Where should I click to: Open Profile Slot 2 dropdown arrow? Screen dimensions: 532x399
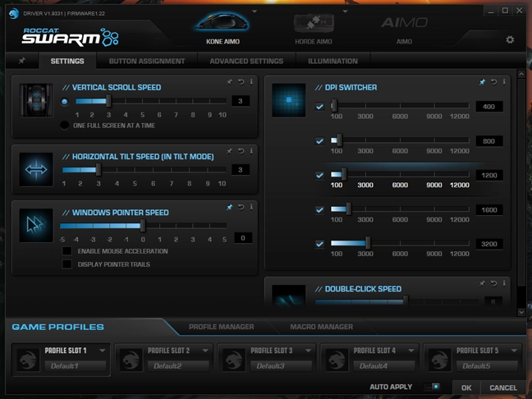(205, 351)
